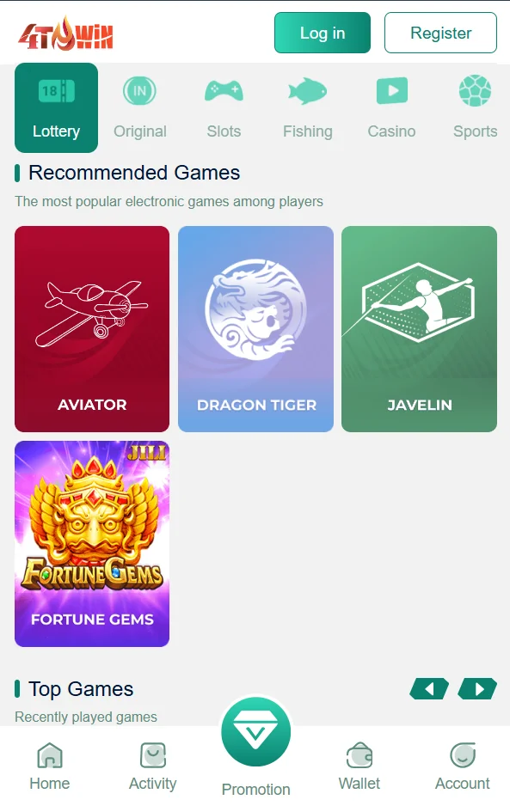Open the Activity bag icon
This screenshot has height=812, width=510.
click(x=153, y=755)
